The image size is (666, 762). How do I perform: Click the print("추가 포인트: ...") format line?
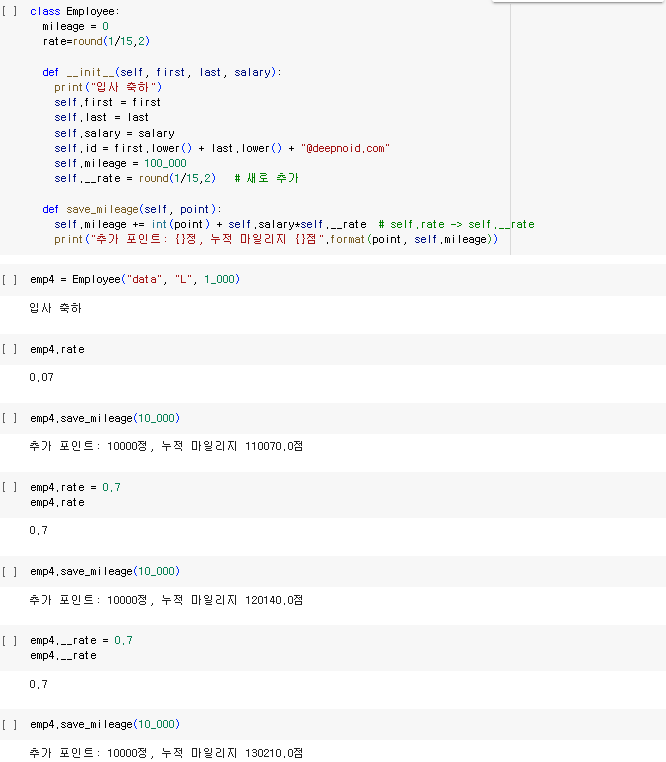pos(276,239)
